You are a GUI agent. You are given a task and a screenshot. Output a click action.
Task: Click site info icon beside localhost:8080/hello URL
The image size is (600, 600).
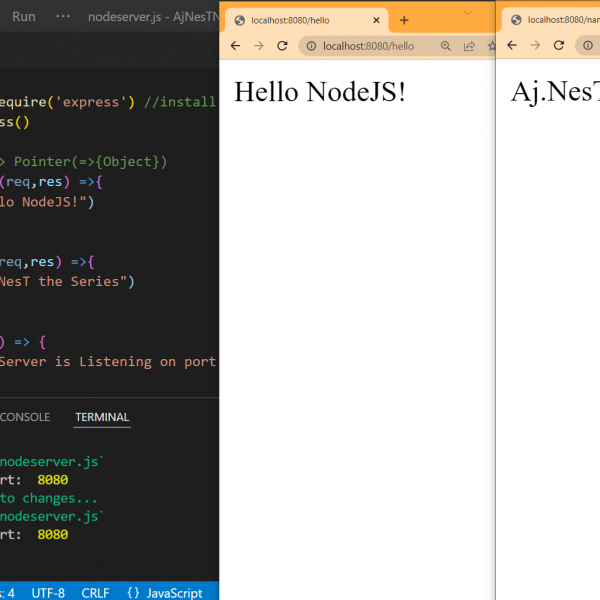[x=310, y=46]
